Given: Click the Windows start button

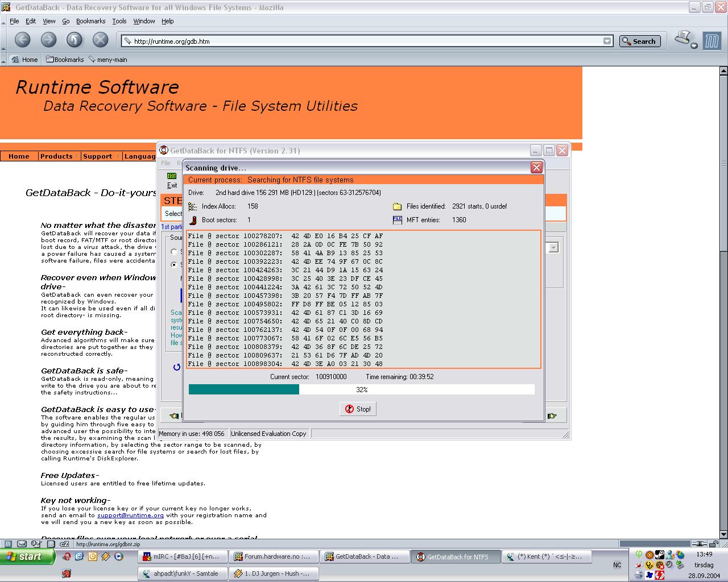Looking at the screenshot, I should [27, 556].
